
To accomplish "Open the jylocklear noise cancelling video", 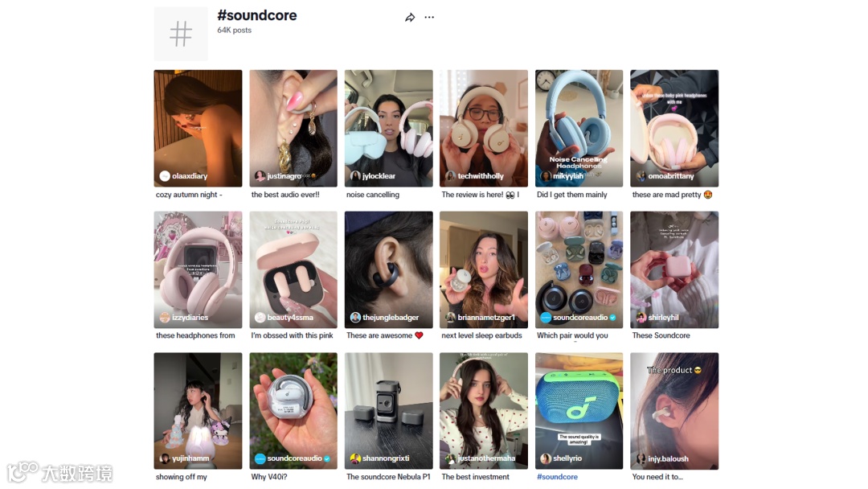I will pyautogui.click(x=389, y=128).
